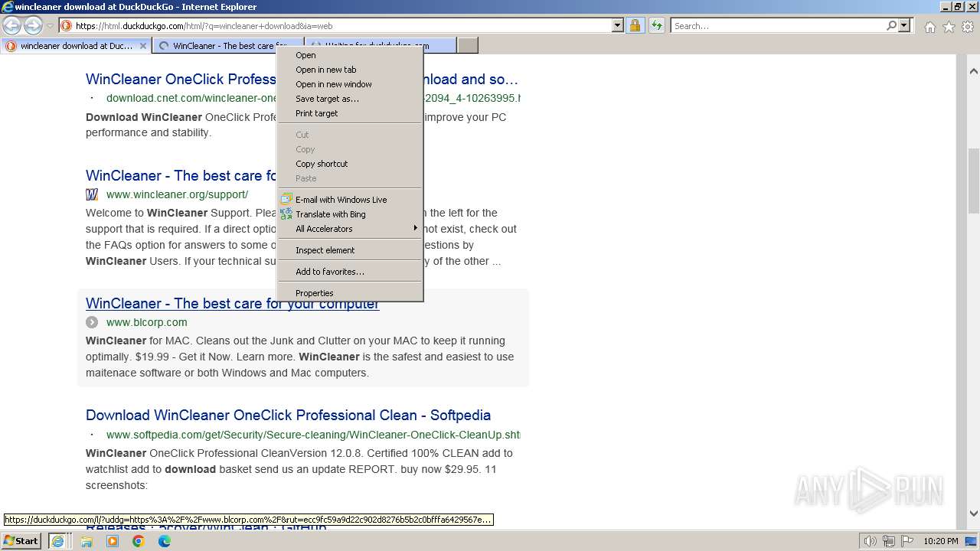
Task: Launch Chrome from the taskbar
Action: (139, 541)
